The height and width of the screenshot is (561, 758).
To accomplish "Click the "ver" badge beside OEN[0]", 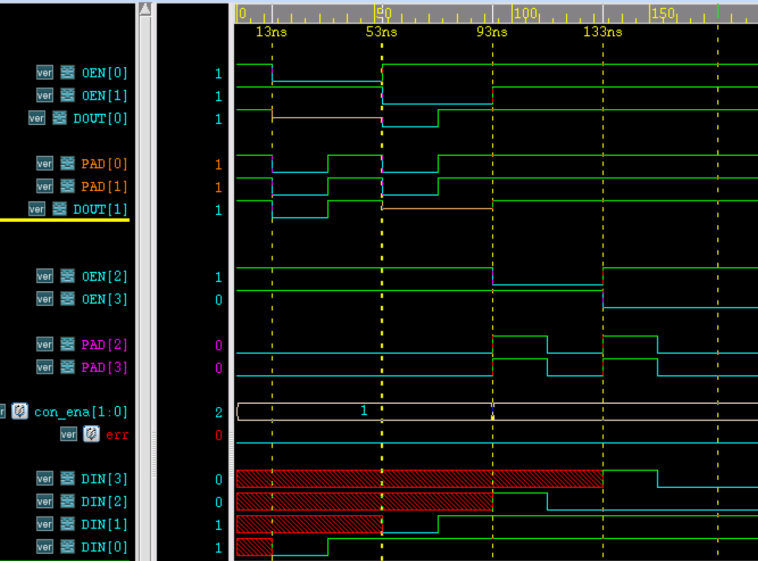I will click(x=44, y=73).
